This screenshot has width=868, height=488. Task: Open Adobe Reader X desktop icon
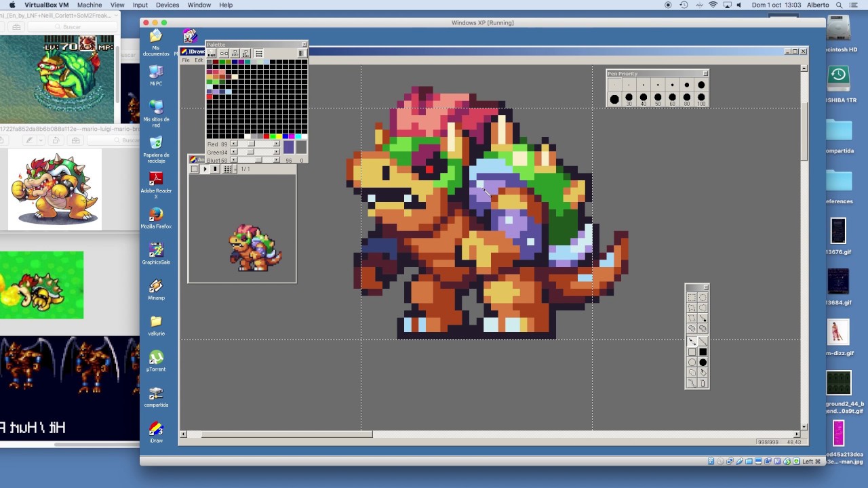pos(156,182)
